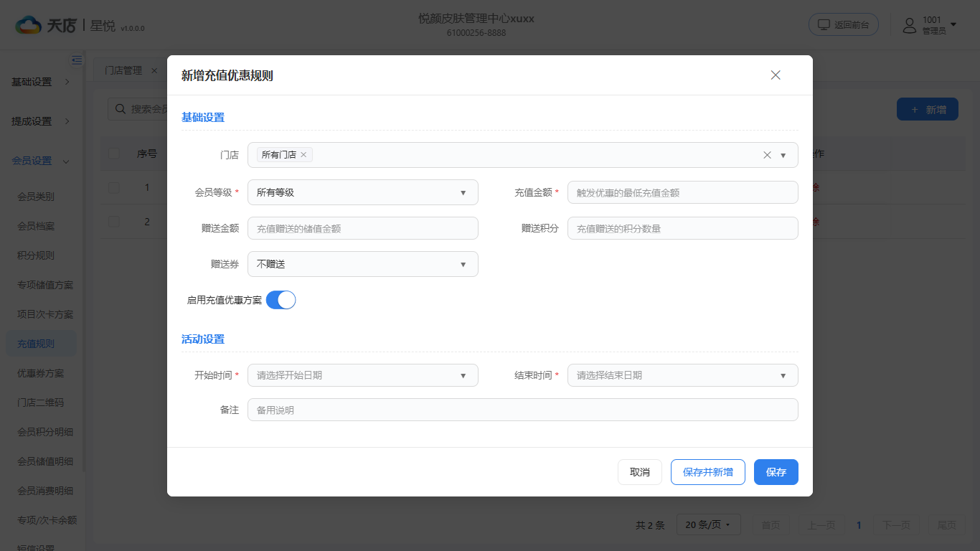Expand 提成设置 in the sidebar

pyautogui.click(x=42, y=121)
